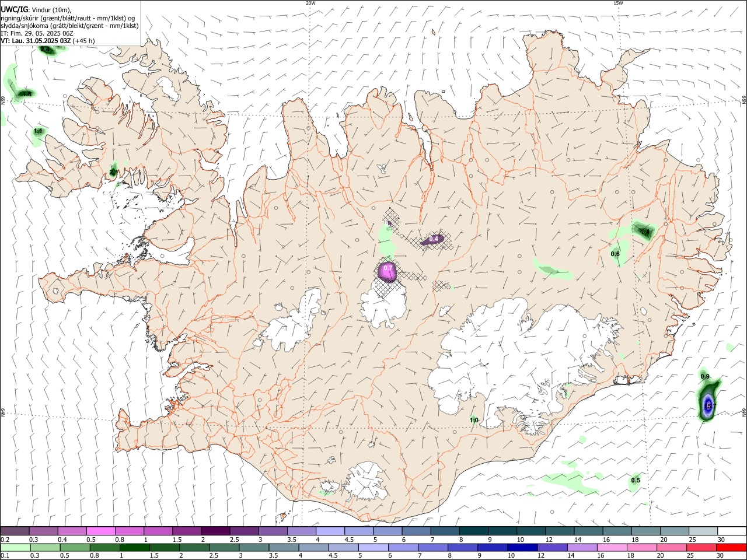Click the '0.2' label on the snow scale
747x560 pixels.
tap(5, 540)
